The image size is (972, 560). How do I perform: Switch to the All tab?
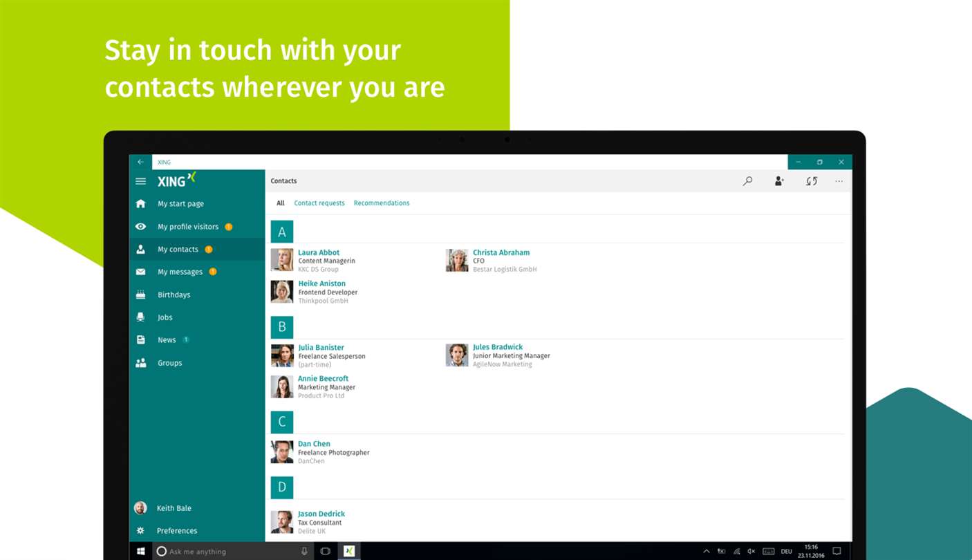[x=281, y=203]
